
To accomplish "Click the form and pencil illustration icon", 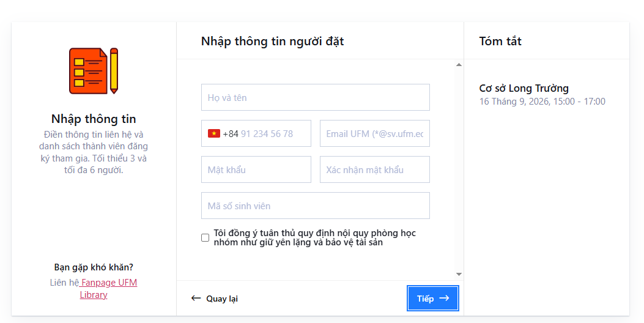I will click(94, 71).
